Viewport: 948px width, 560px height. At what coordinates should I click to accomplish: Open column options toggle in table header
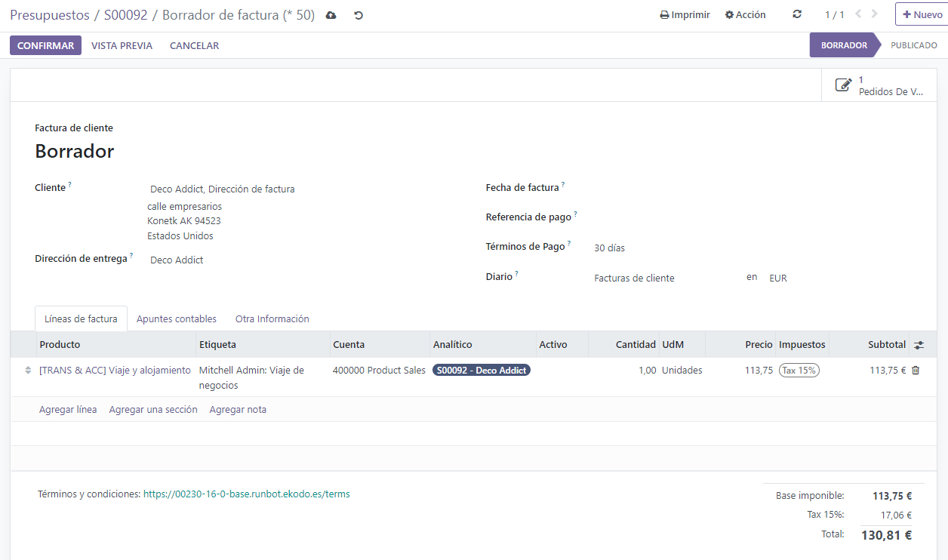pyautogui.click(x=919, y=345)
